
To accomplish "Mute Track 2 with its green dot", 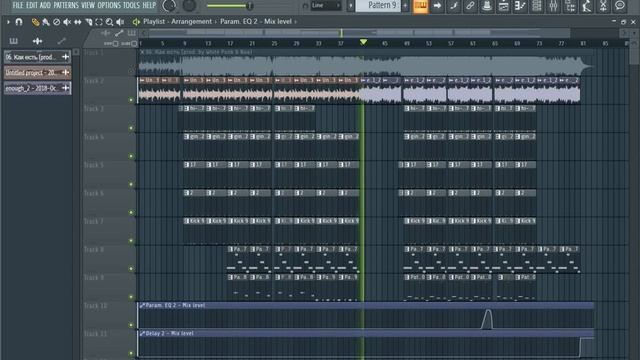I will pos(131,100).
